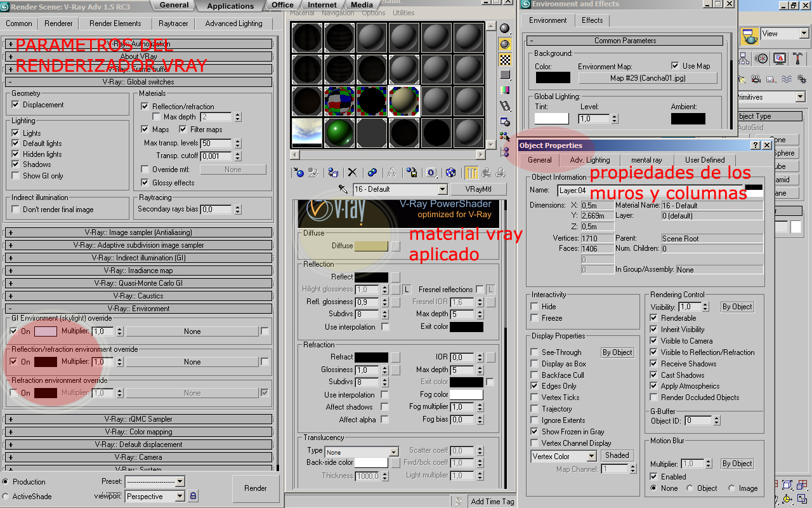
Task: Select ActiveShade radio button
Action: tap(6, 497)
